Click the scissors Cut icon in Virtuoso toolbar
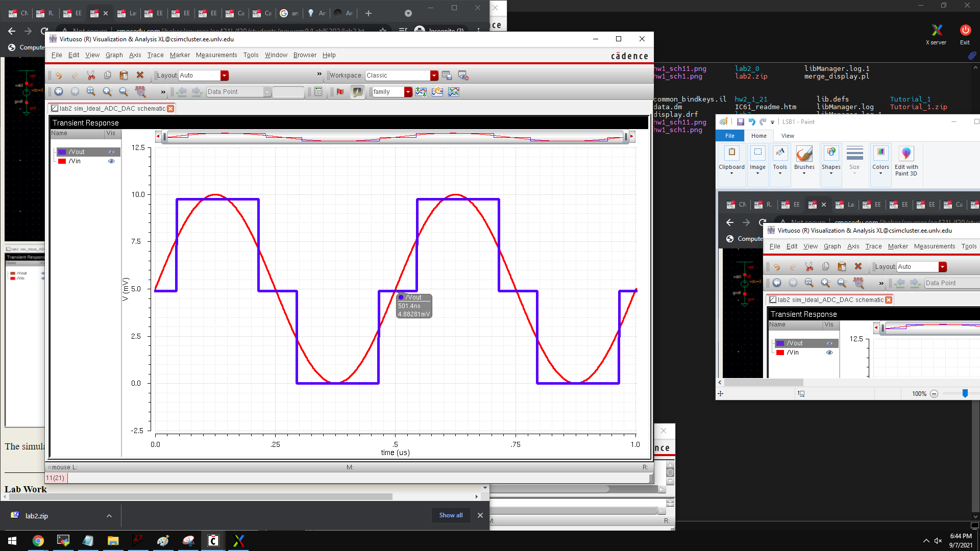Viewport: 980px width, 551px height. point(91,76)
